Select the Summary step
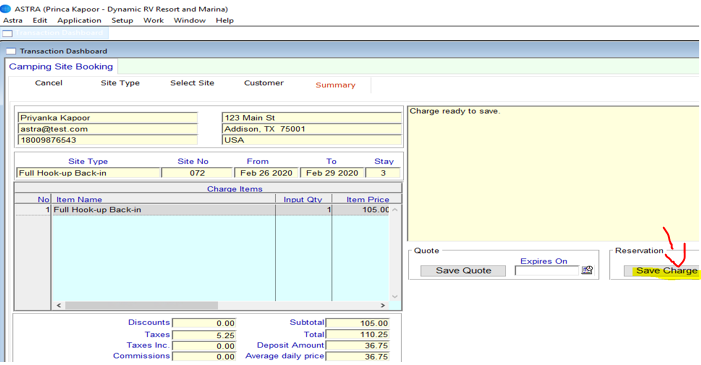 [x=335, y=85]
